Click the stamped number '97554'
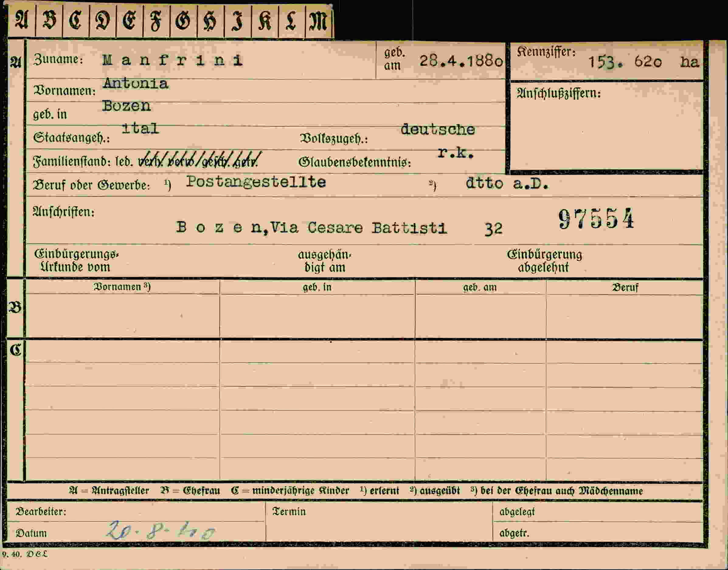 click(596, 219)
